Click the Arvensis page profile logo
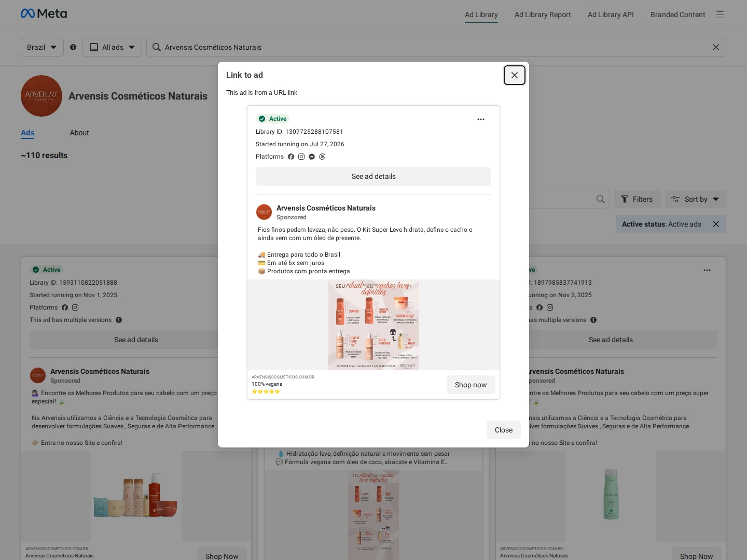747x560 pixels. click(x=41, y=96)
